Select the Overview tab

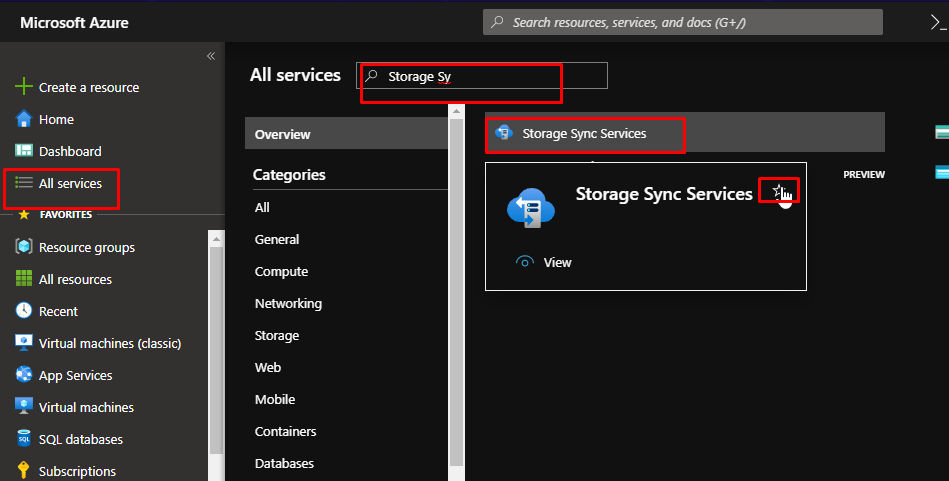point(346,134)
